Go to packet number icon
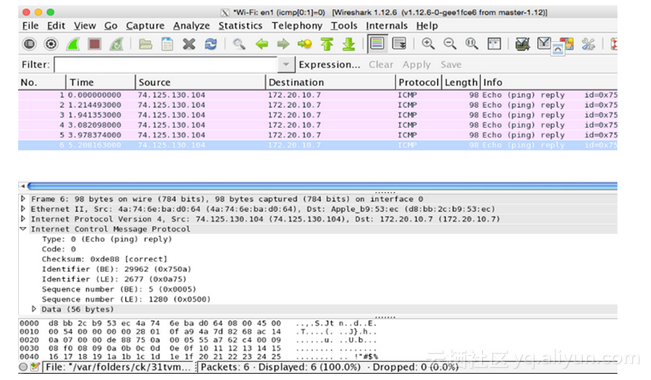Viewport: 651px width, 380px height. (305, 44)
